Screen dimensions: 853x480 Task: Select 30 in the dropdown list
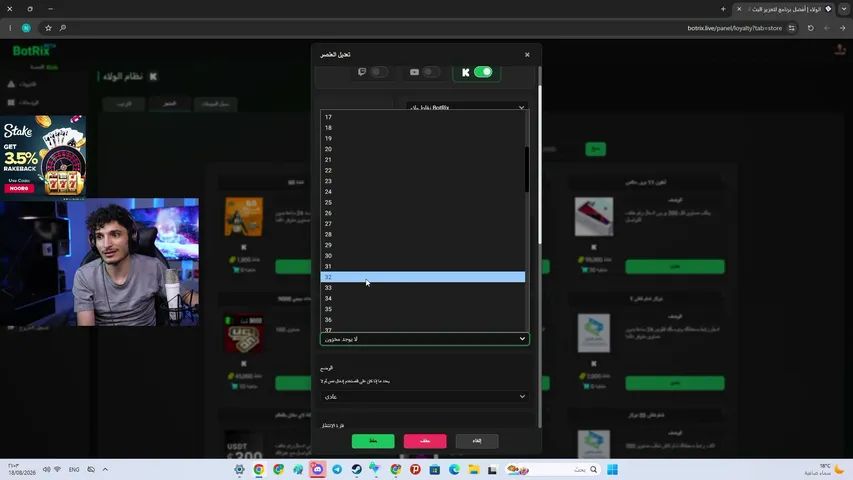tap(423, 256)
